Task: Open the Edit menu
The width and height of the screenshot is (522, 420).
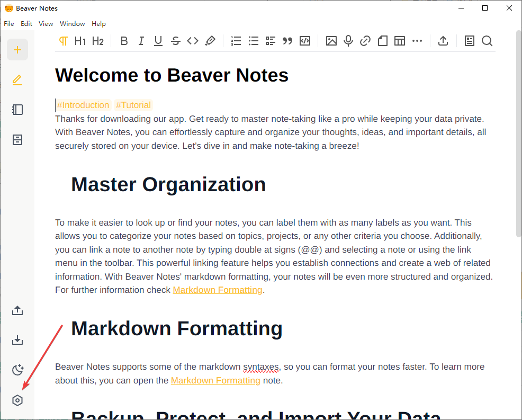Action: point(26,24)
